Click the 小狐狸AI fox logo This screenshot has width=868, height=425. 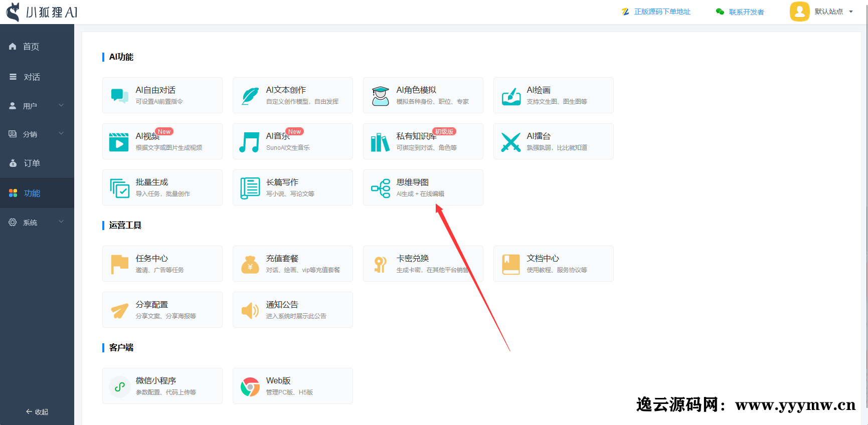click(x=13, y=12)
